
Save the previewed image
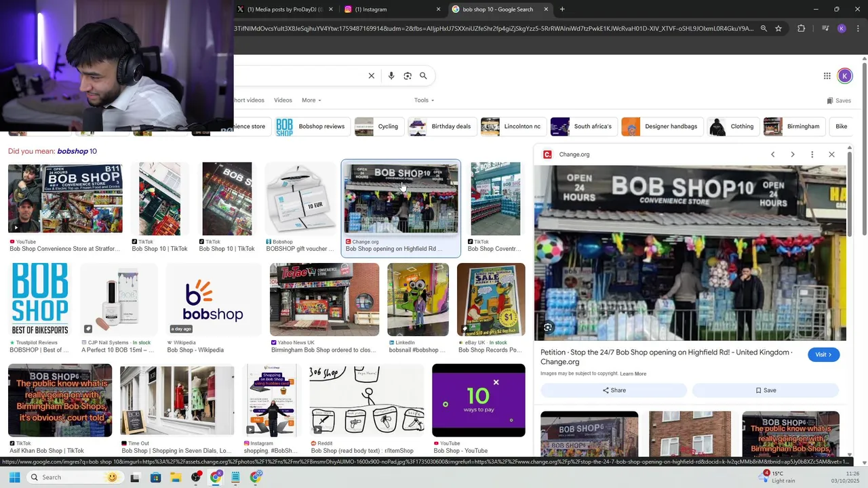coord(766,390)
